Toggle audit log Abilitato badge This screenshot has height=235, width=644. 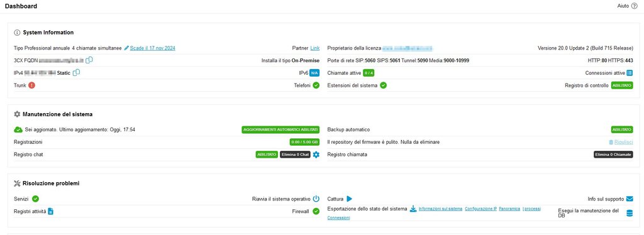(x=622, y=85)
